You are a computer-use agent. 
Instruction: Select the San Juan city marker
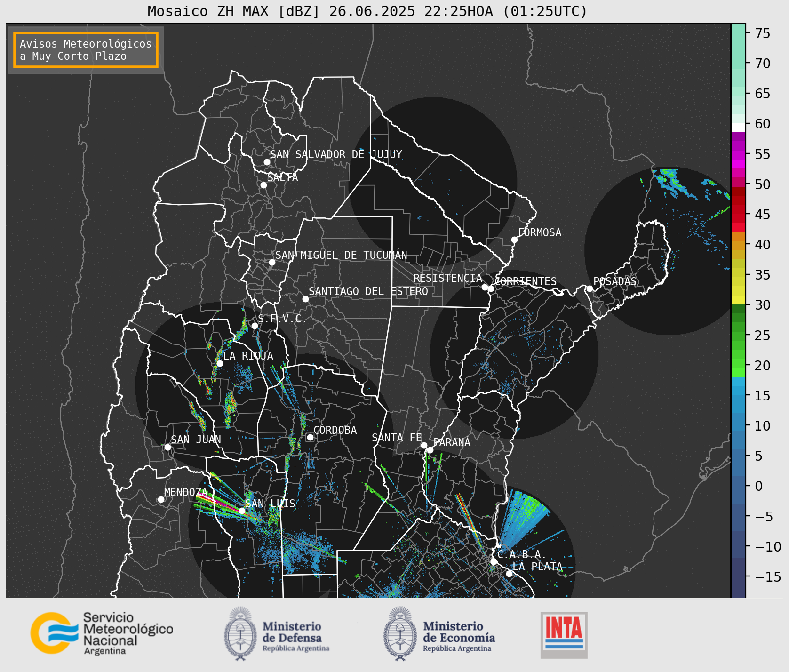tap(167, 447)
